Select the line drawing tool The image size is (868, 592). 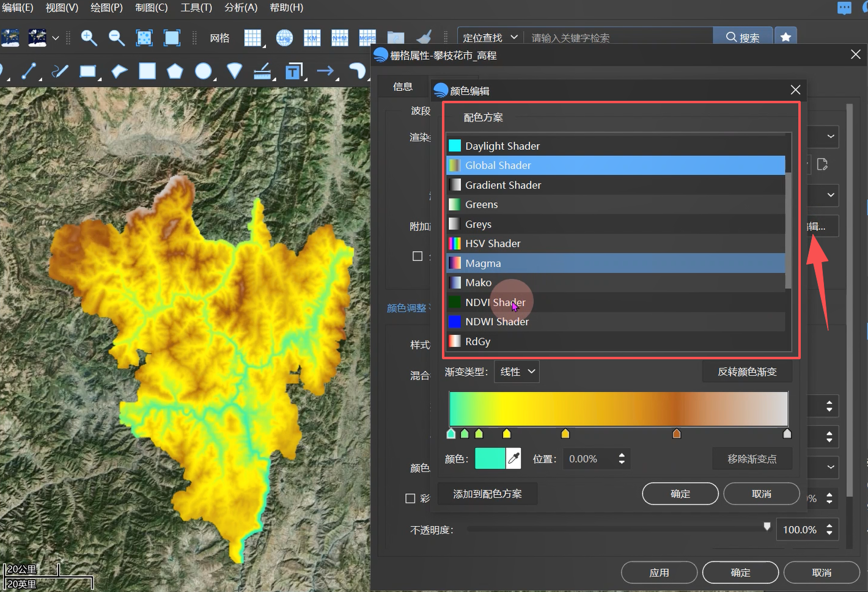(x=29, y=71)
